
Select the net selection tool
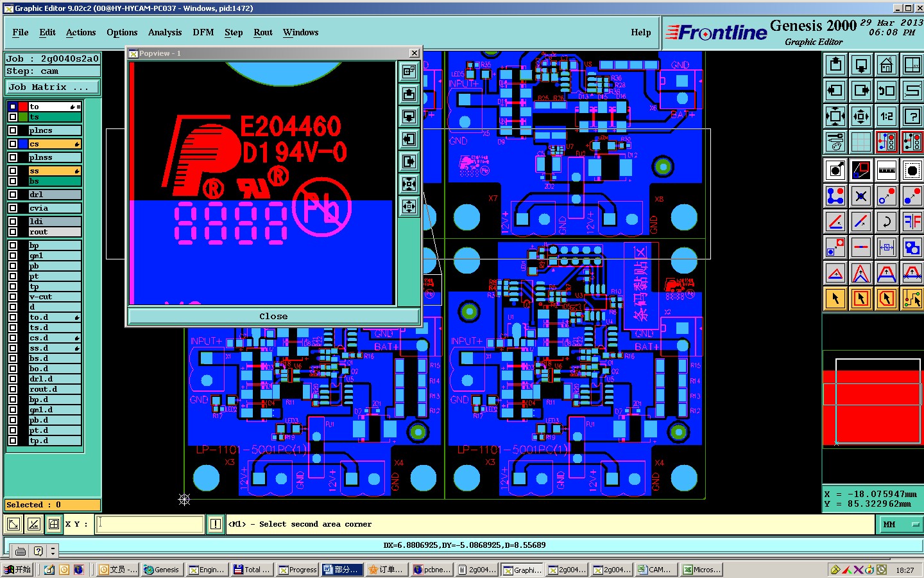(912, 299)
